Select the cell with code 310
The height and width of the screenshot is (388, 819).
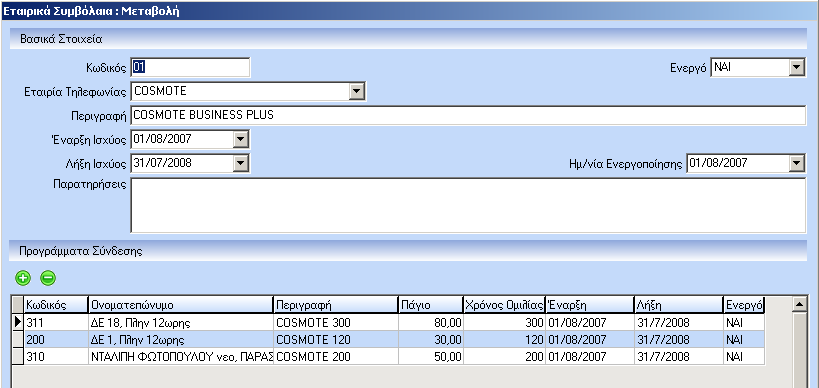[x=56, y=357]
